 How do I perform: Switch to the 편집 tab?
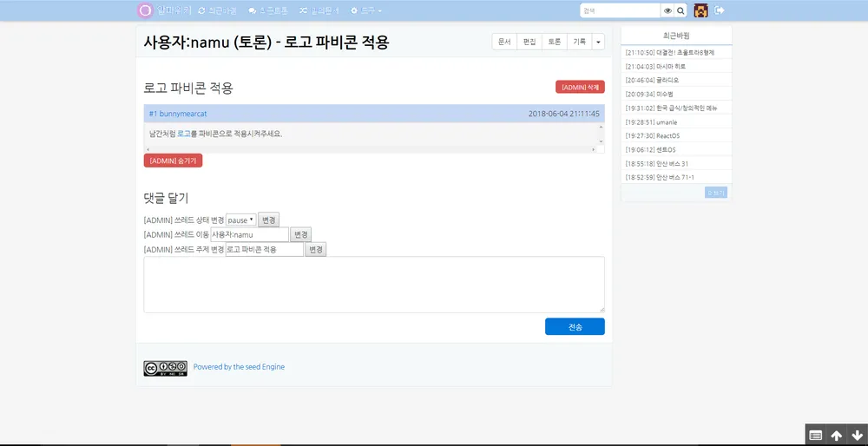529,42
